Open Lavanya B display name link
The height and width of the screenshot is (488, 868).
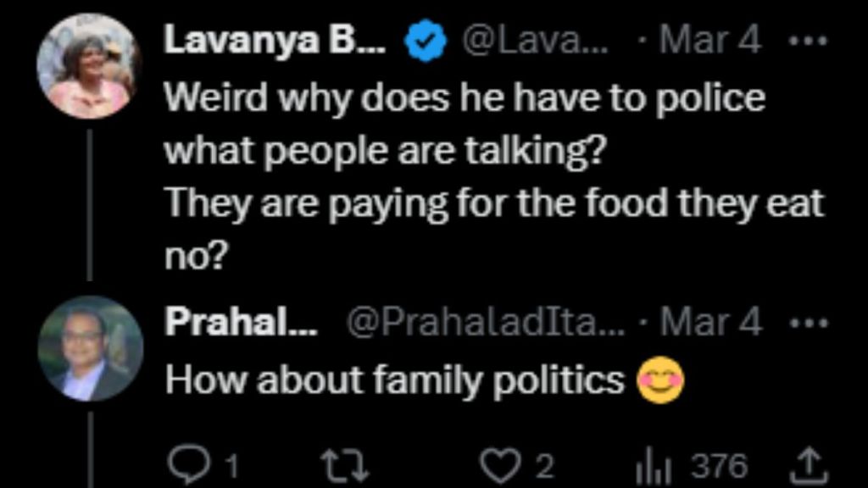[274, 40]
